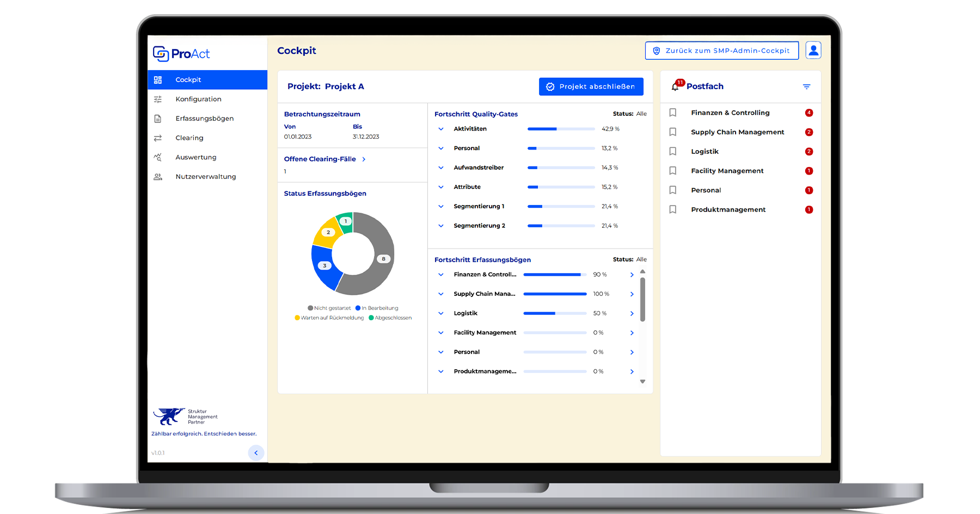Expand the Segmentierung 1 entry

coord(441,206)
